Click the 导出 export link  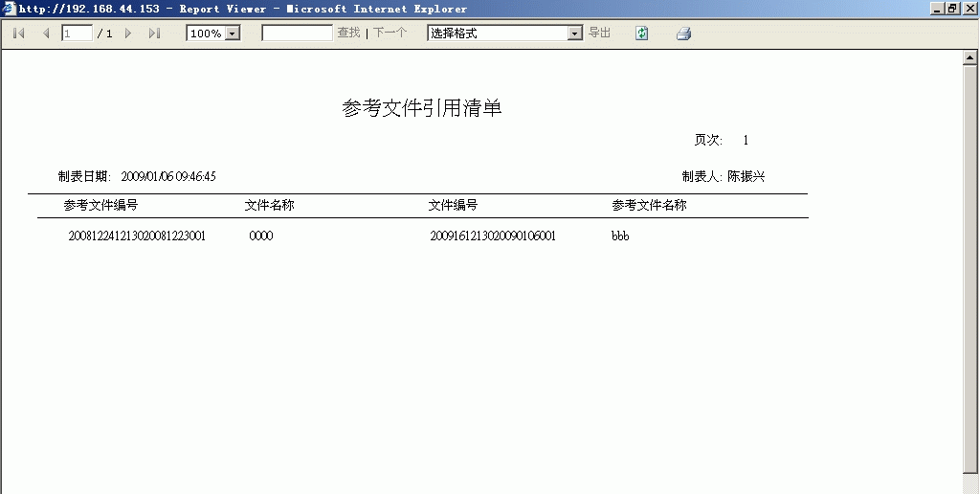pyautogui.click(x=599, y=34)
